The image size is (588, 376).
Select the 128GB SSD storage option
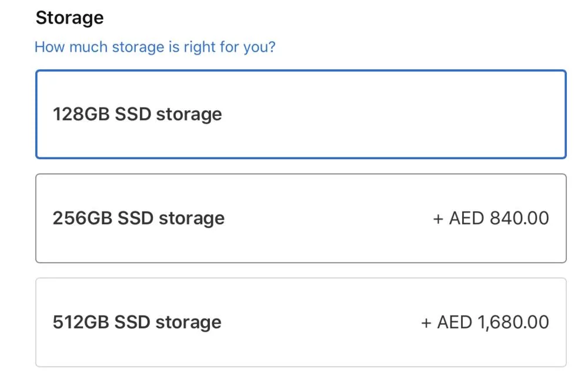[x=300, y=115]
